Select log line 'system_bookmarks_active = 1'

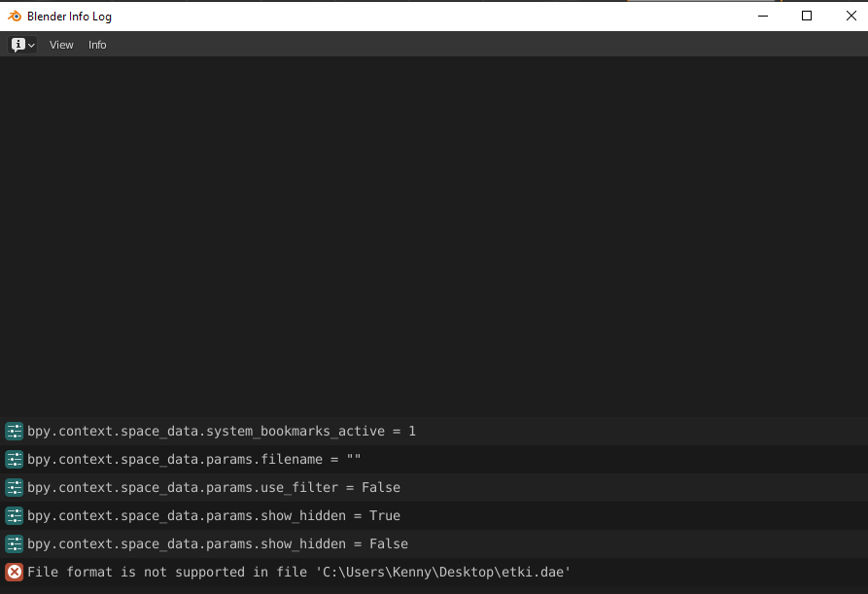coord(434,432)
